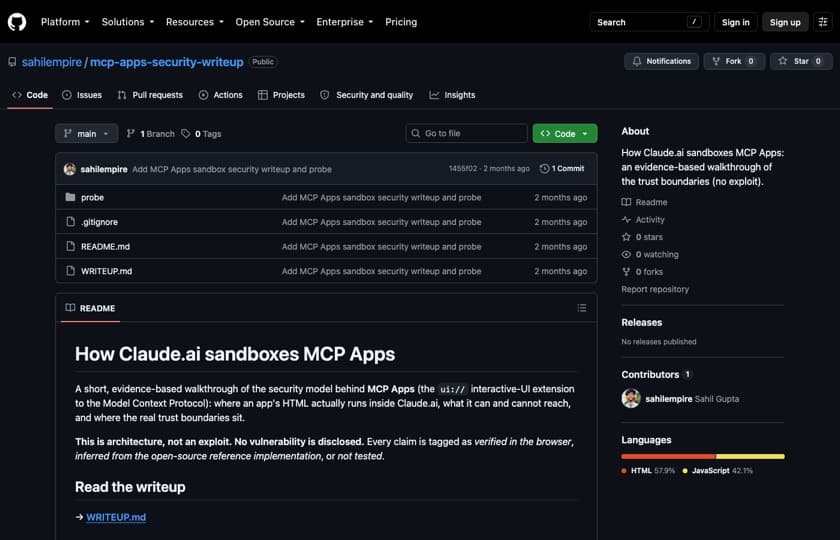View the 0 watching link
Image resolution: width=840 pixels, height=540 pixels.
[650, 254]
